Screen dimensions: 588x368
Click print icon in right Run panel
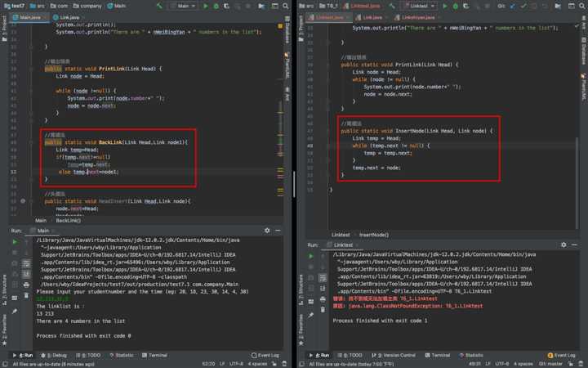point(323,299)
